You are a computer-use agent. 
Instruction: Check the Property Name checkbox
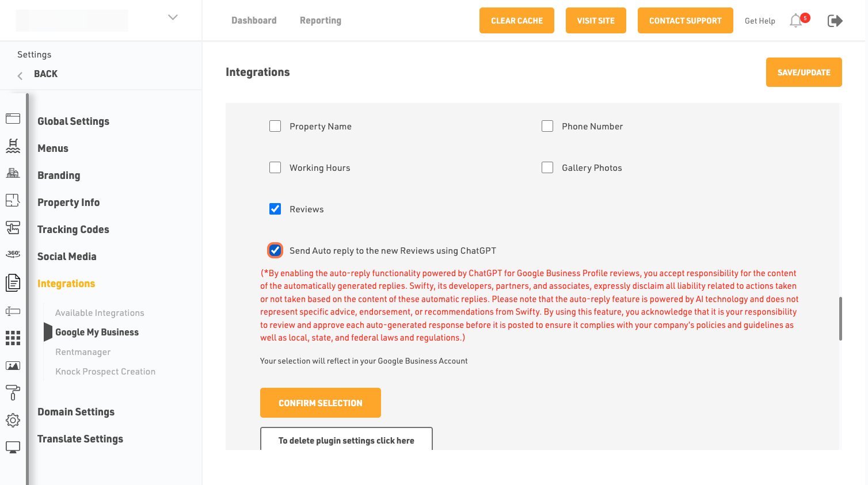tap(275, 126)
